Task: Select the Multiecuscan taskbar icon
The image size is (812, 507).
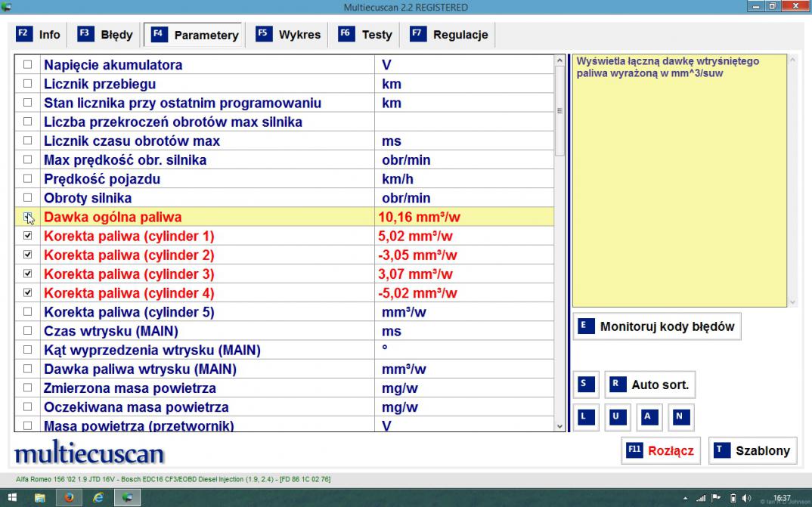Action: click(x=127, y=498)
